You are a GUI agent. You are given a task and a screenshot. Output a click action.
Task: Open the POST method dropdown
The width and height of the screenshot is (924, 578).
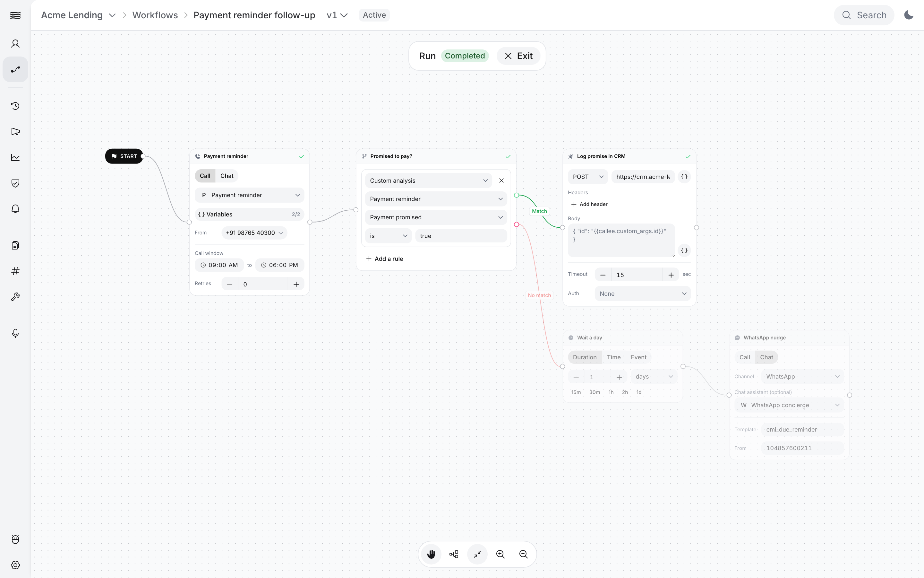click(x=588, y=177)
